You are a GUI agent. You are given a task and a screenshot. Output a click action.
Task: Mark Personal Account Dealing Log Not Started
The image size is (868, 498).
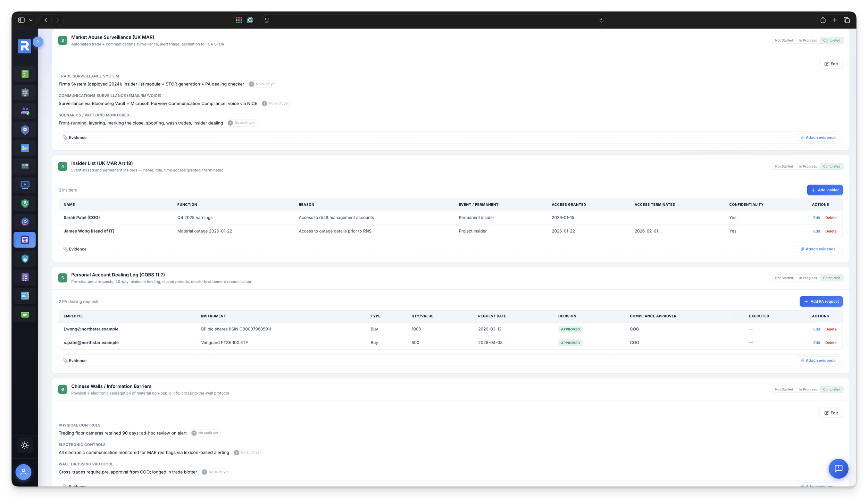tap(784, 278)
